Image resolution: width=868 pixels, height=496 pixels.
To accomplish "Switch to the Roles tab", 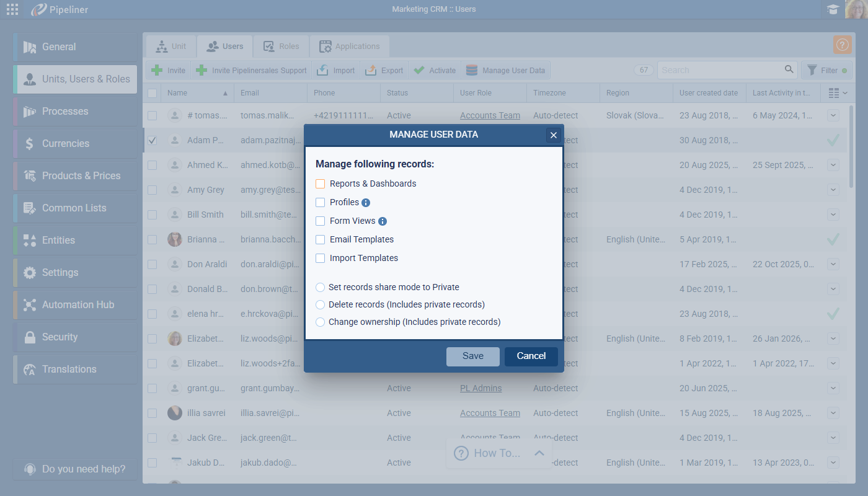I will pos(281,46).
